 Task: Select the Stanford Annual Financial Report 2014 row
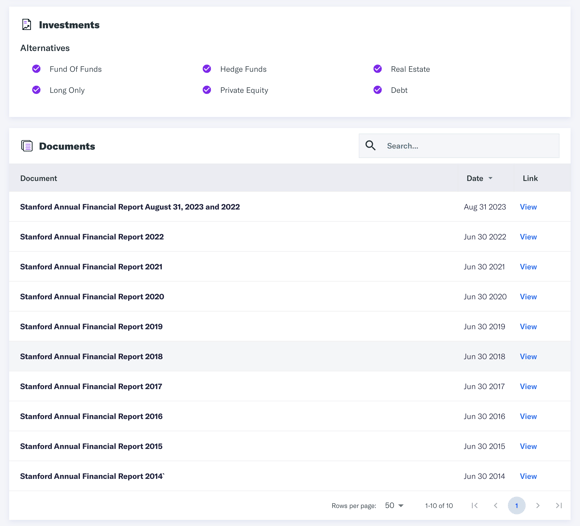290,476
